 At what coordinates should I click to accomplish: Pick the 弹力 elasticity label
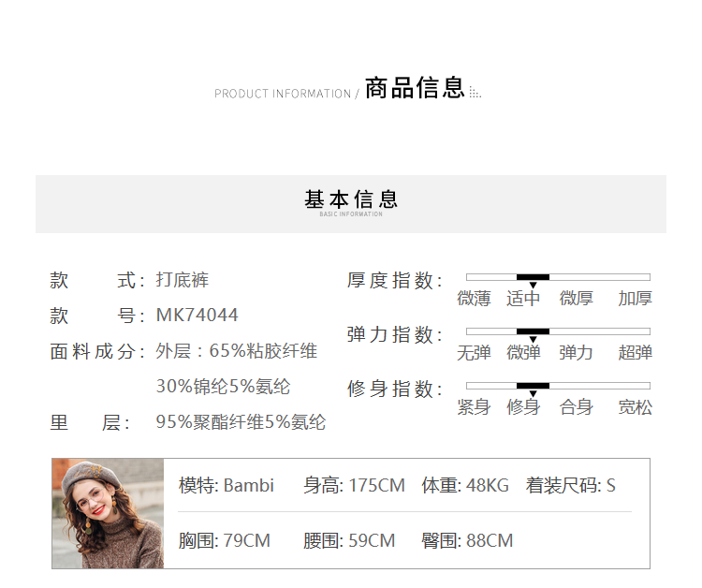point(576,353)
